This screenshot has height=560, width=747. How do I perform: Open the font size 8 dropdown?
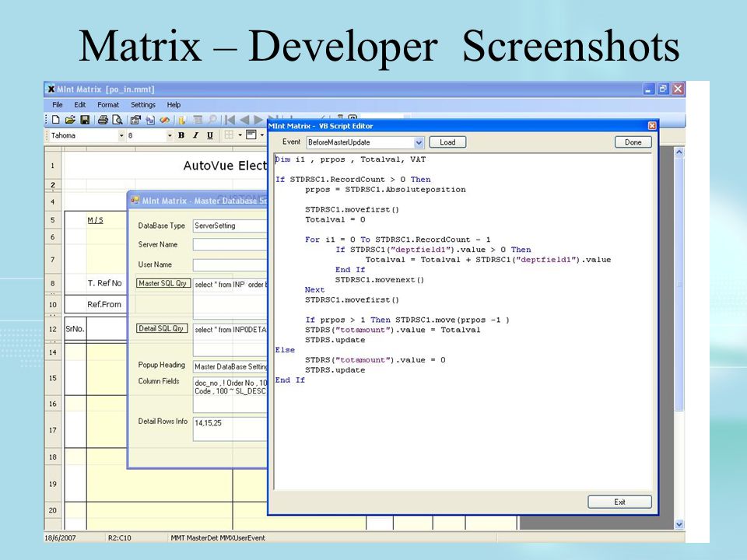[x=170, y=135]
